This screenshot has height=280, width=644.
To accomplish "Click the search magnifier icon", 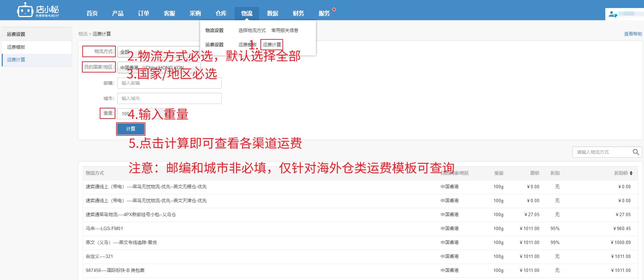I will point(636,152).
